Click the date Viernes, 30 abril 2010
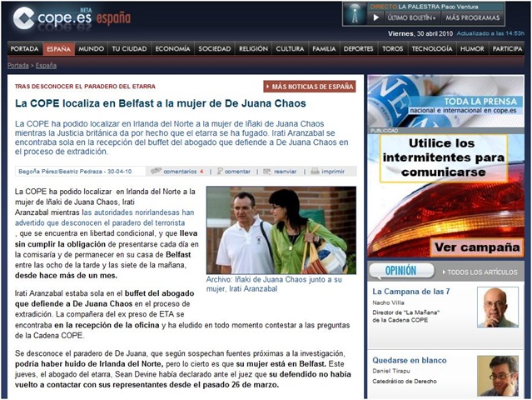Screen dimensions: 532x400 coord(420,33)
